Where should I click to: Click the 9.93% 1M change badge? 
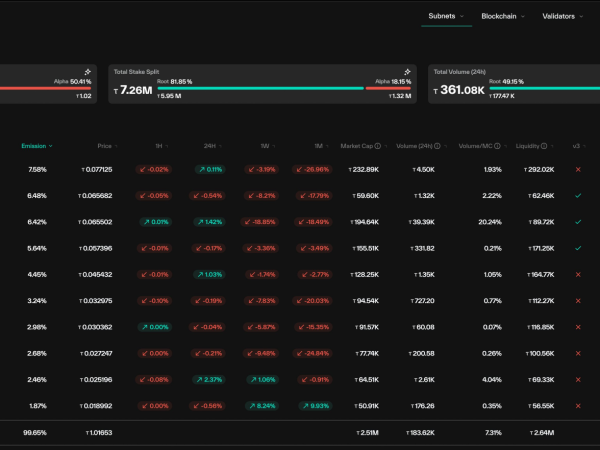point(315,406)
